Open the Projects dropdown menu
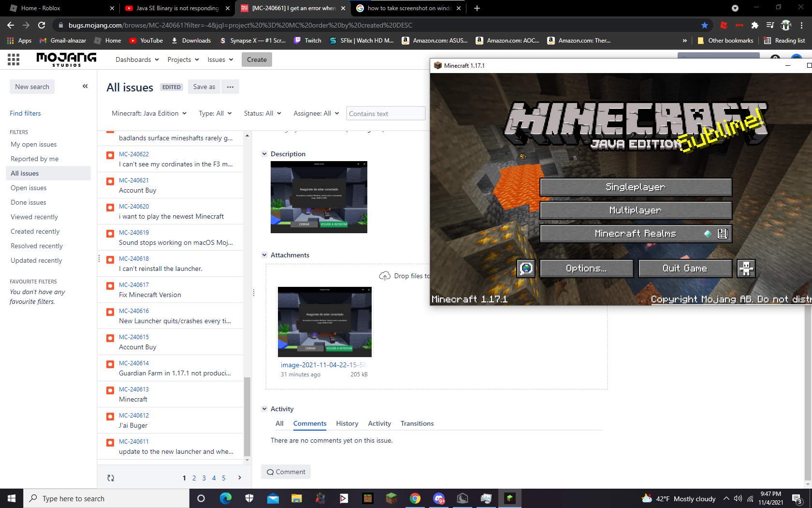The image size is (812, 508). pyautogui.click(x=183, y=60)
